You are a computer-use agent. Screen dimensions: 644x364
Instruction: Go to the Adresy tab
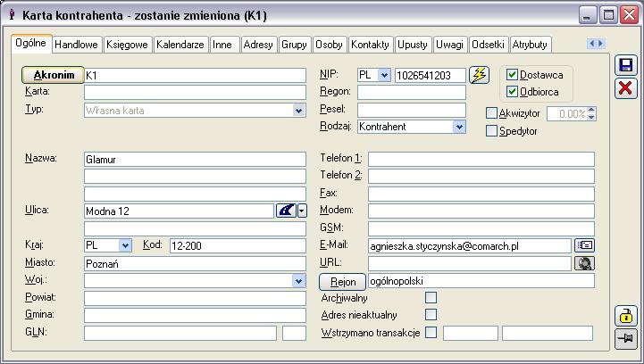tap(258, 45)
